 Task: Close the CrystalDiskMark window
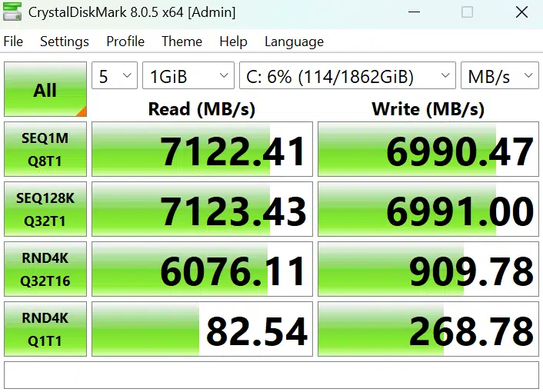tap(521, 12)
